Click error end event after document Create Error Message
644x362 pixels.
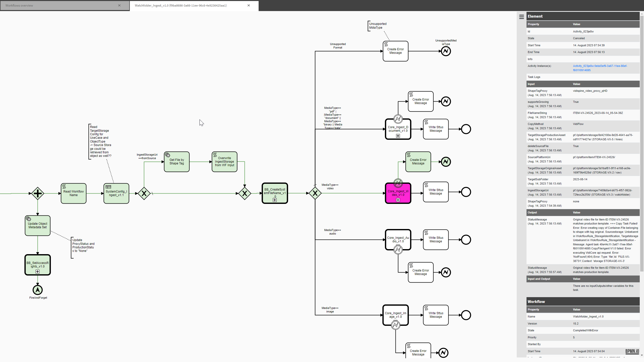tap(446, 102)
